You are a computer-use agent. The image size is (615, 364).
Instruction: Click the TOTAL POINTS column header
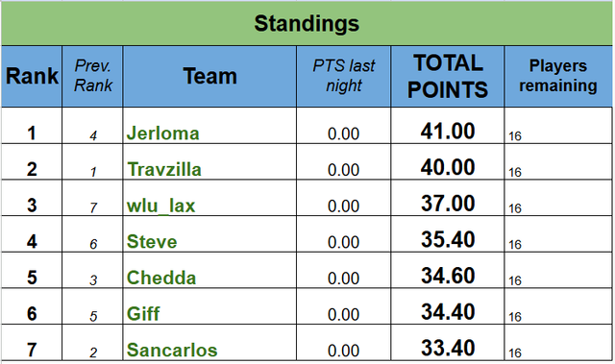[x=448, y=76]
